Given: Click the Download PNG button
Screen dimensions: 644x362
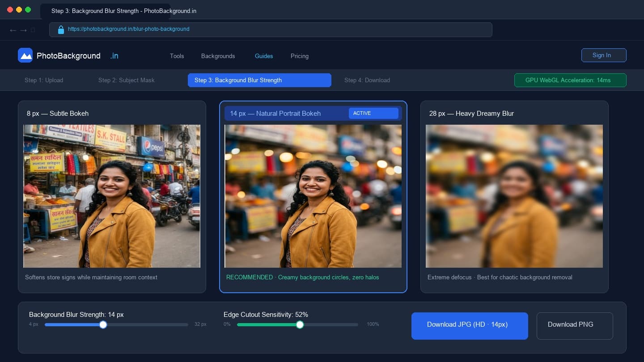Looking at the screenshot, I should (575, 326).
